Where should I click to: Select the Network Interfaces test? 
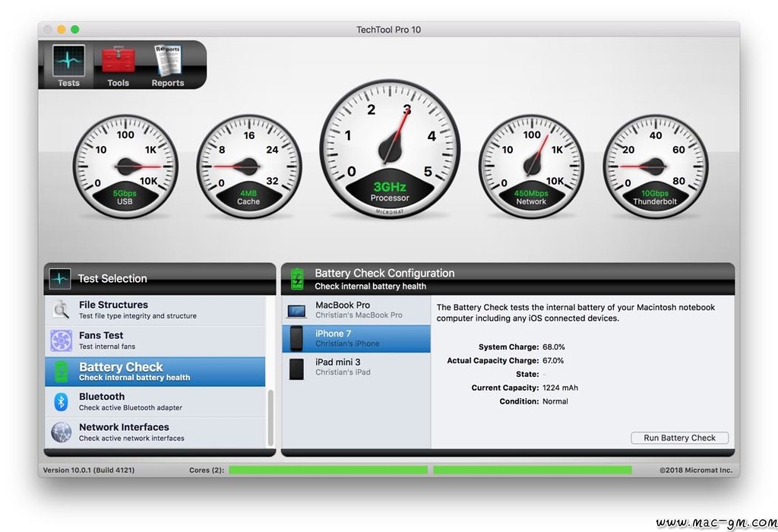(155, 432)
